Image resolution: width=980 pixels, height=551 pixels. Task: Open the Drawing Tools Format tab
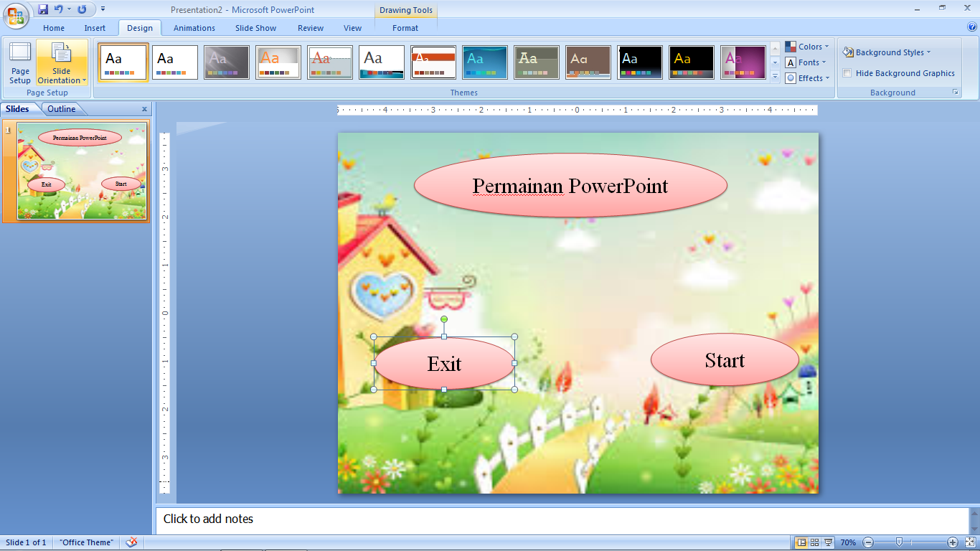(x=405, y=28)
